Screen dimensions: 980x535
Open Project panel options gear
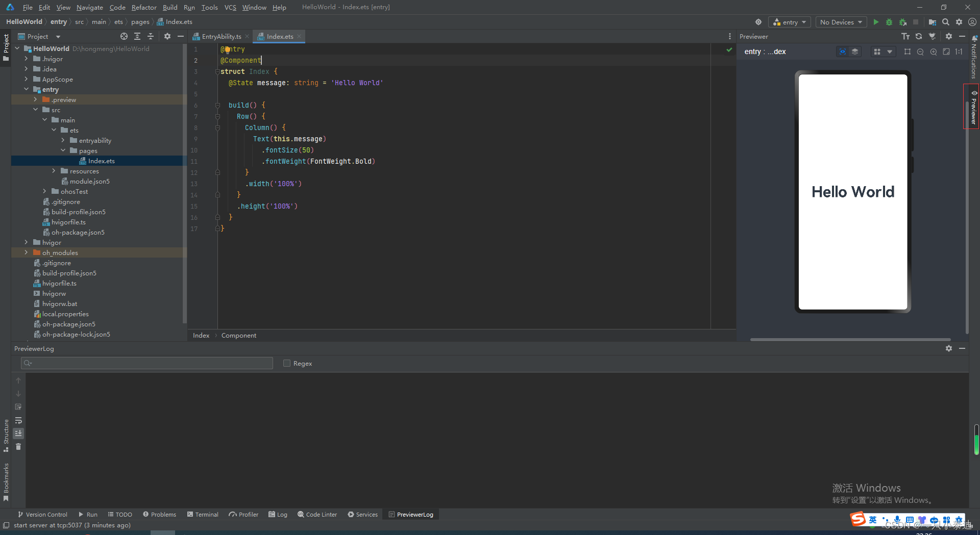pos(167,36)
